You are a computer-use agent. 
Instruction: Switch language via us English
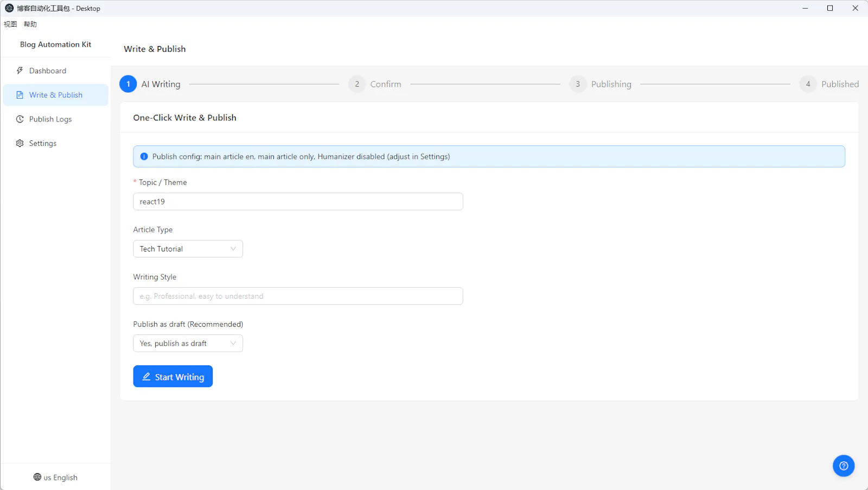point(55,478)
